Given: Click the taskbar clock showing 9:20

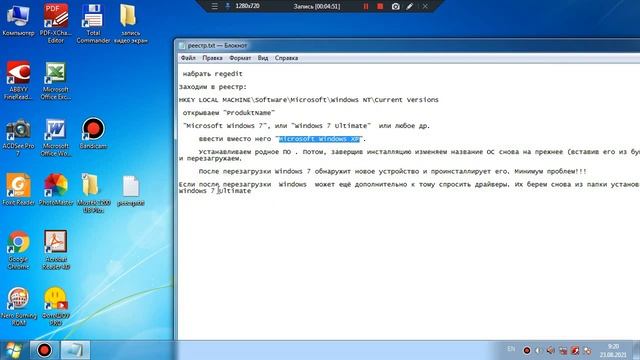Looking at the screenshot, I should point(613,351).
